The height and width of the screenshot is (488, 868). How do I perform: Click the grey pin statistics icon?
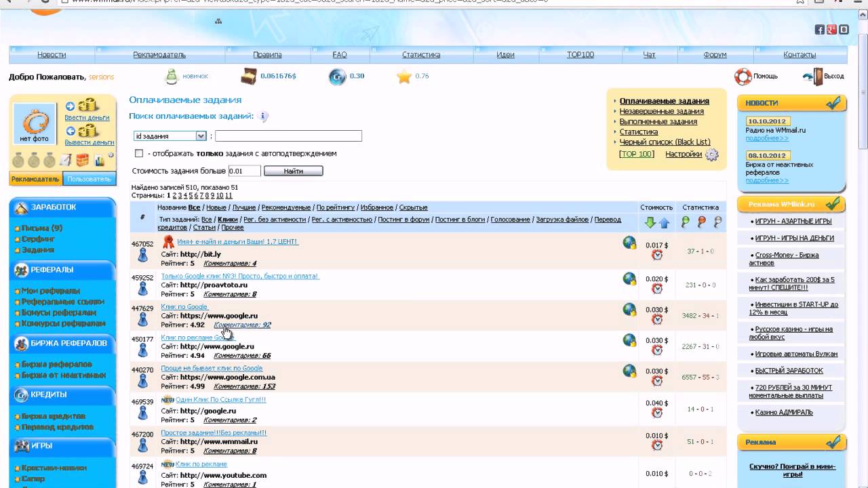[717, 222]
